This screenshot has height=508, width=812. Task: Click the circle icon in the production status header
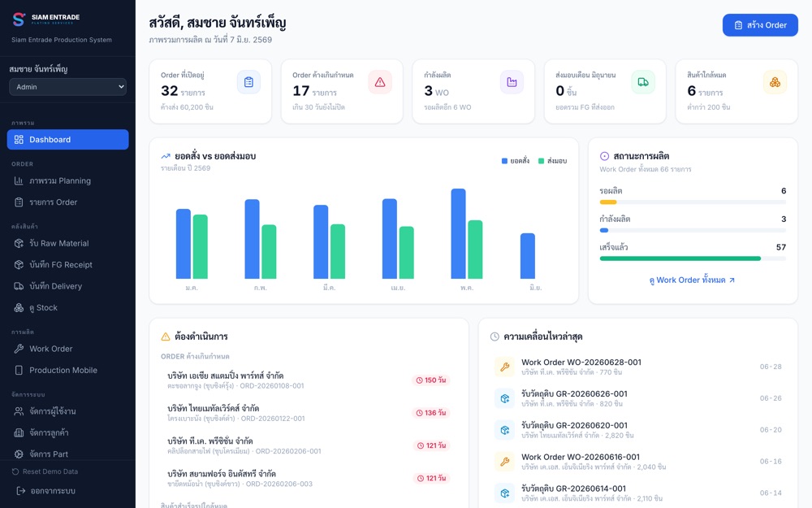point(604,156)
